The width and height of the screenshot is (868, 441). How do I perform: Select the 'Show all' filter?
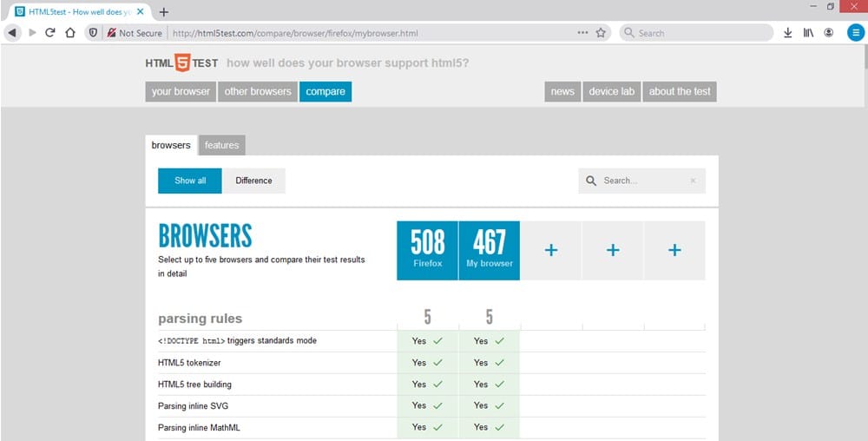tap(190, 181)
